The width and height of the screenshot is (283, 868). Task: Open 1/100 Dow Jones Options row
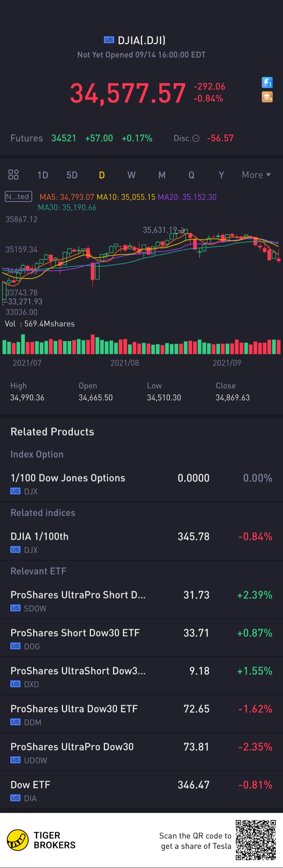tap(141, 483)
